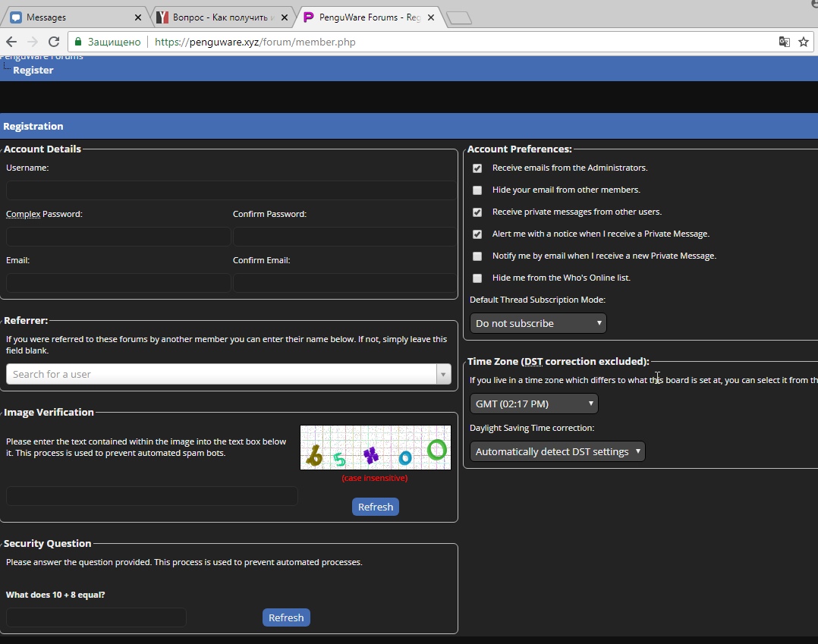Close the Messages tab
The image size is (818, 644).
click(137, 17)
